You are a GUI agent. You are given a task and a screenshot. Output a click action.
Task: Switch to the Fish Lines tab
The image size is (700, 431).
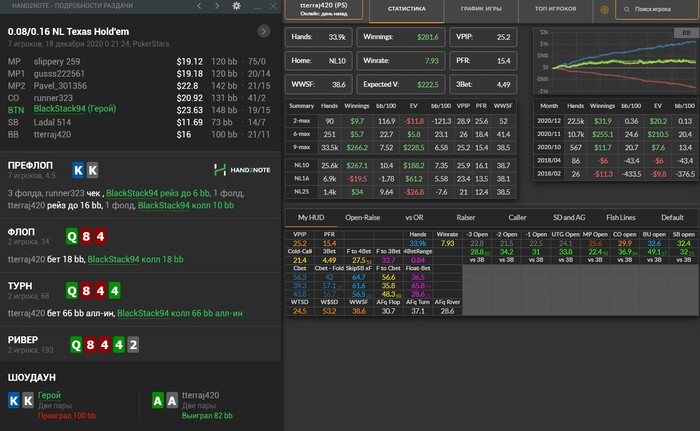pyautogui.click(x=621, y=218)
